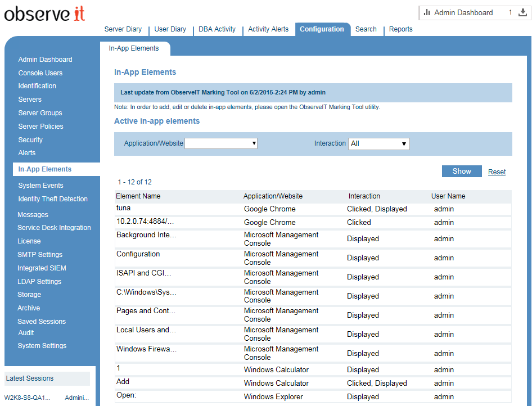Open Identity Theft Detection settings
Screen dimensions: 532x406
pos(53,199)
